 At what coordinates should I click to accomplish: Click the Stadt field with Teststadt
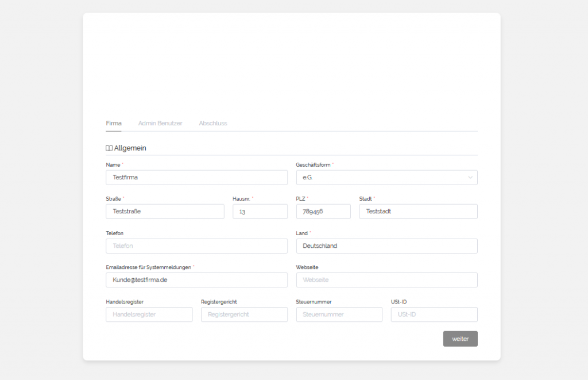(x=418, y=212)
